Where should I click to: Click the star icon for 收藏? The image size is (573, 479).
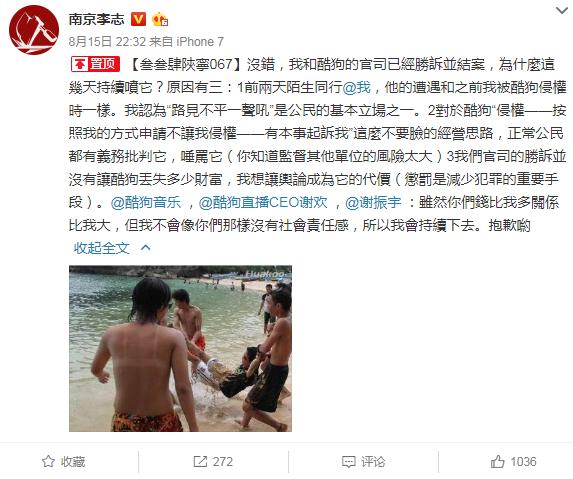click(x=48, y=461)
